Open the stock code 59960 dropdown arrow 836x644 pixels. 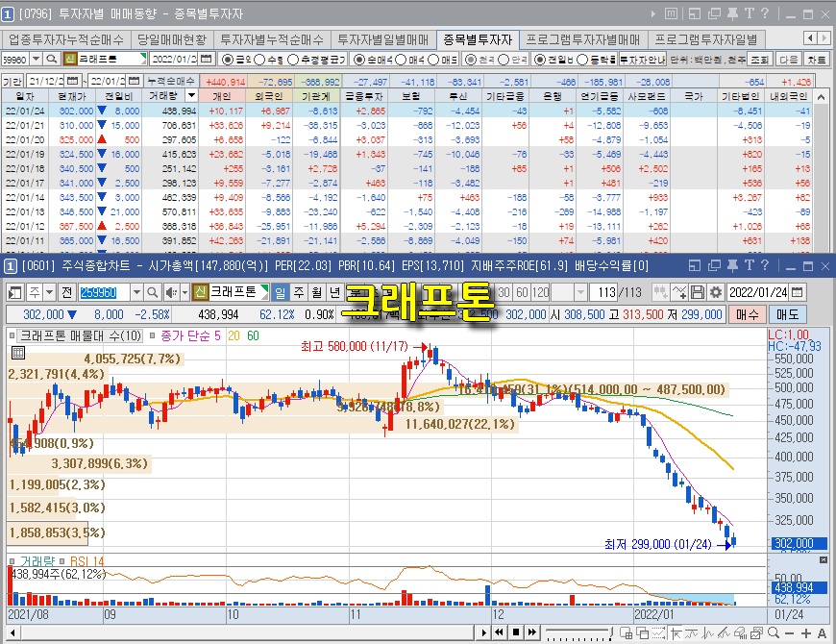[36, 60]
